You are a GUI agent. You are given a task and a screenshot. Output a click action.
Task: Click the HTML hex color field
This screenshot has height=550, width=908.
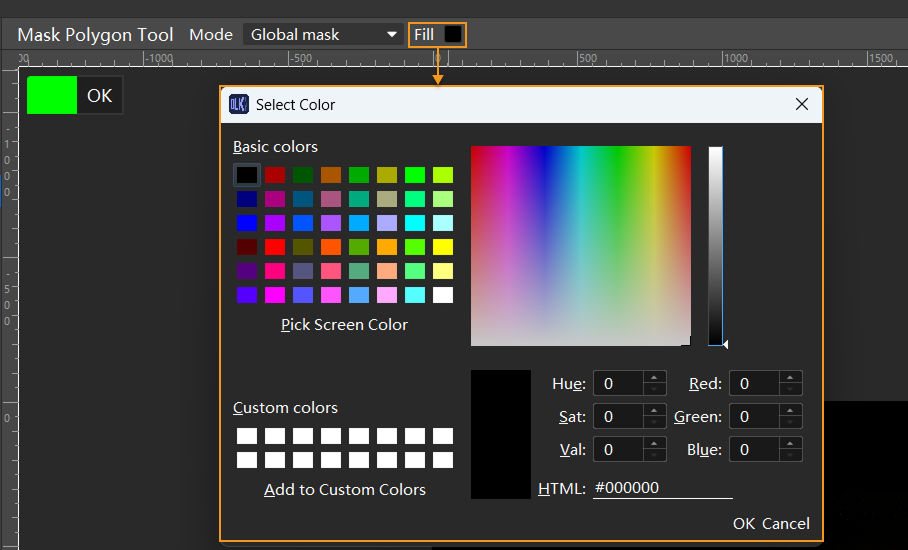662,488
